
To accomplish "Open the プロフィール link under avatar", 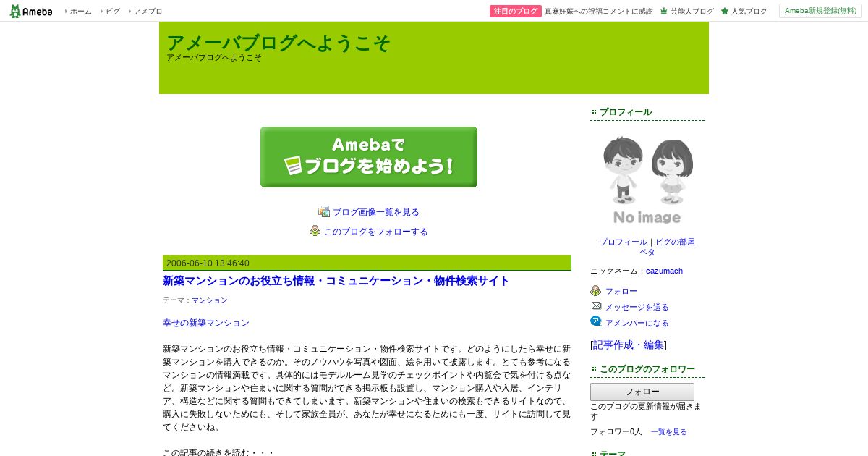I will pos(624,242).
